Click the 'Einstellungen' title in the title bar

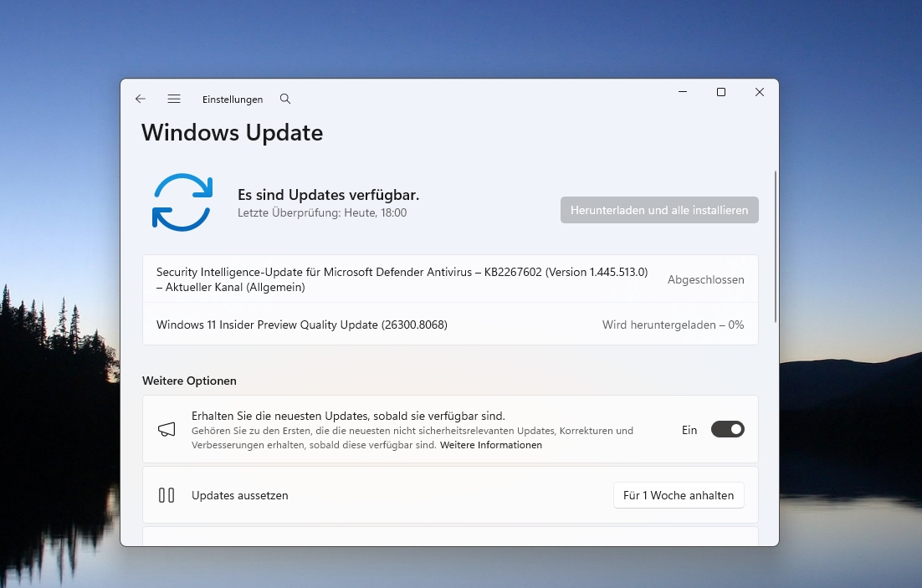[233, 99]
